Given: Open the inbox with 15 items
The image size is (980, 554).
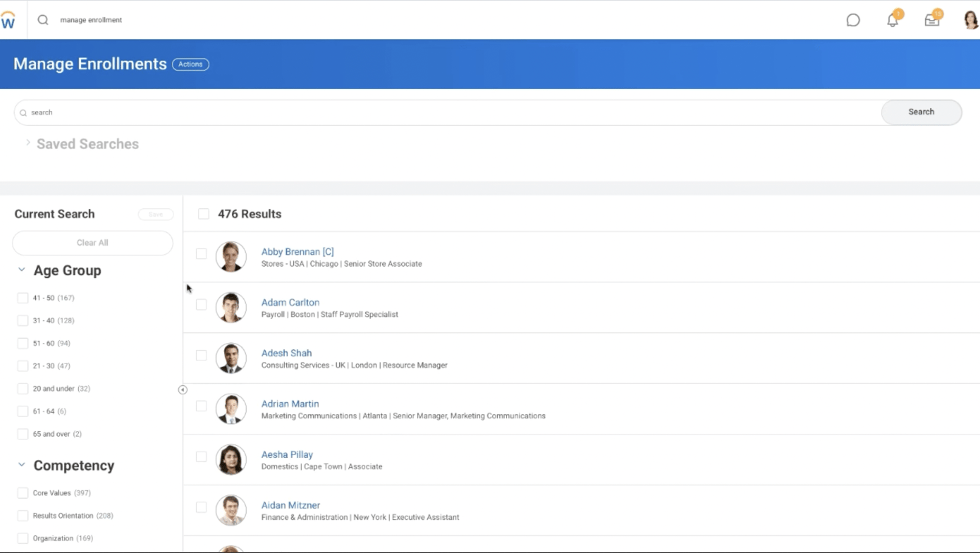Looking at the screenshot, I should click(x=931, y=20).
